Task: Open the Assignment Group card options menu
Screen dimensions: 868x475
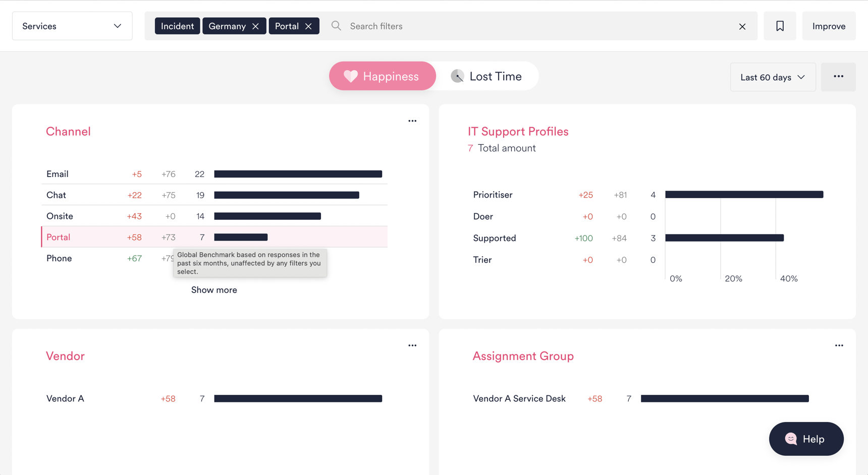Action: pos(839,345)
